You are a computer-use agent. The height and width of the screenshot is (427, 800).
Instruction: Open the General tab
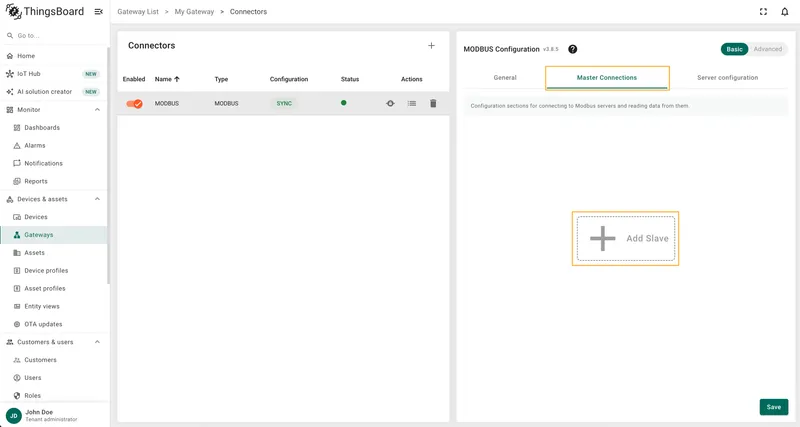coord(505,78)
